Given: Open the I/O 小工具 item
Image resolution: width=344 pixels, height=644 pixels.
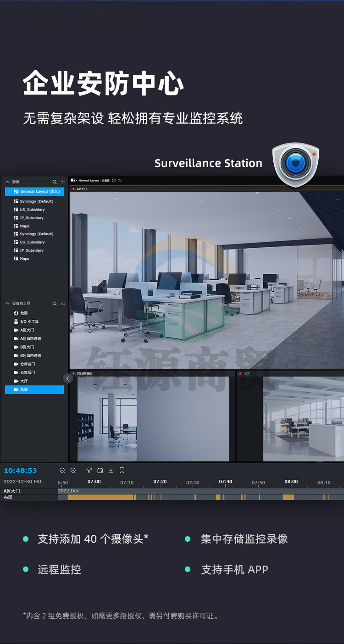Looking at the screenshot, I should 29,322.
